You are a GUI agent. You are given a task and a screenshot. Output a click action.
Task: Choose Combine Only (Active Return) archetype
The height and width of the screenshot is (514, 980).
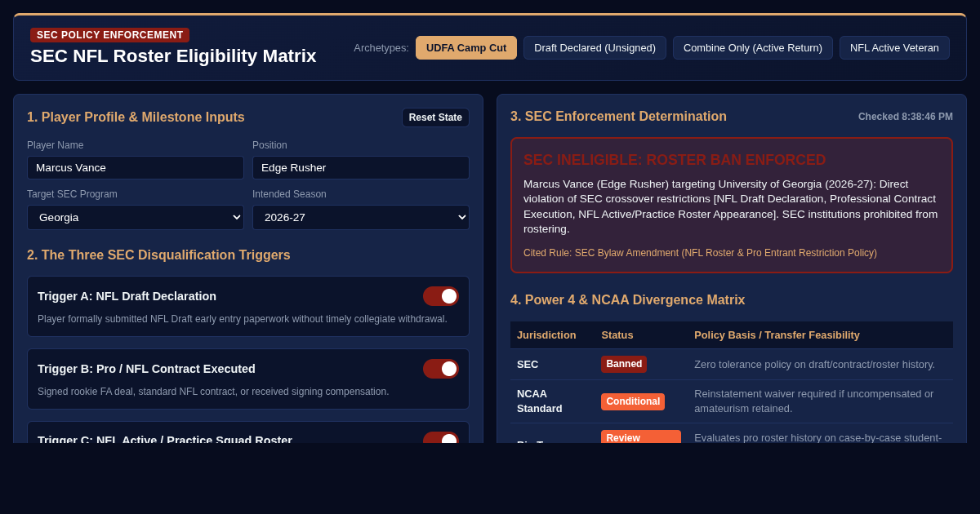coord(753,47)
